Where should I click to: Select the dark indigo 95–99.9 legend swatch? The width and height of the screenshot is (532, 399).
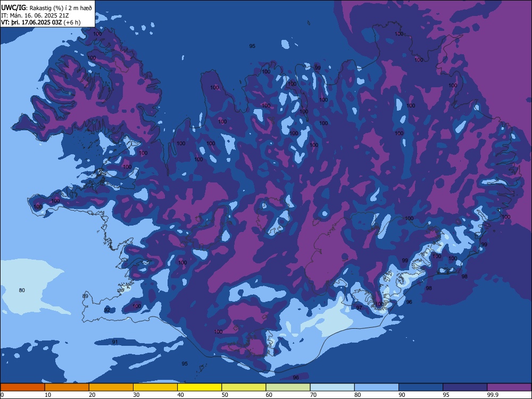465,387
